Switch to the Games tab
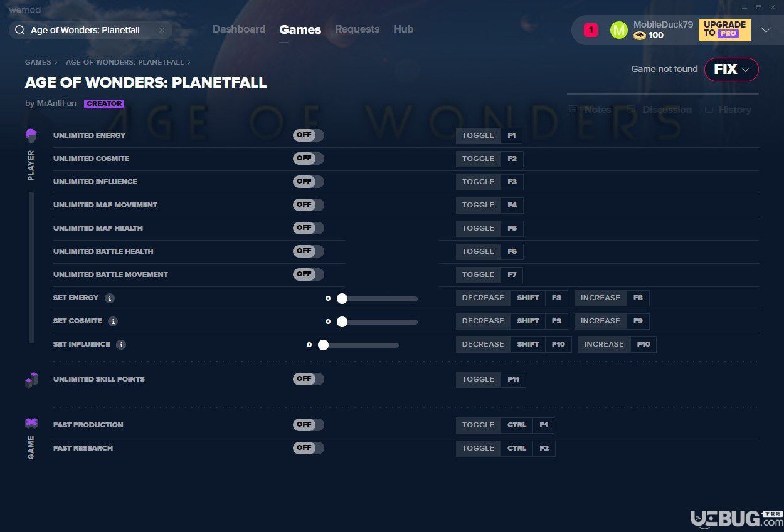 [300, 29]
